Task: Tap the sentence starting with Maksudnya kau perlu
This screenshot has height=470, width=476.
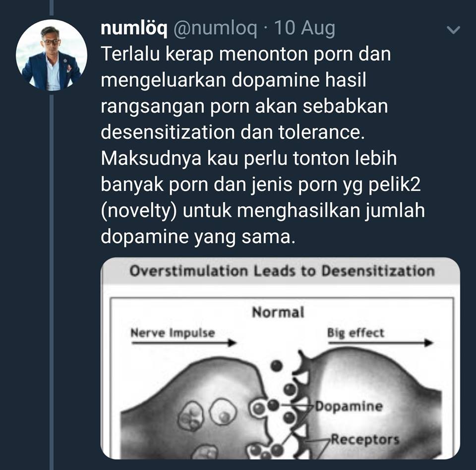Action: (x=263, y=197)
